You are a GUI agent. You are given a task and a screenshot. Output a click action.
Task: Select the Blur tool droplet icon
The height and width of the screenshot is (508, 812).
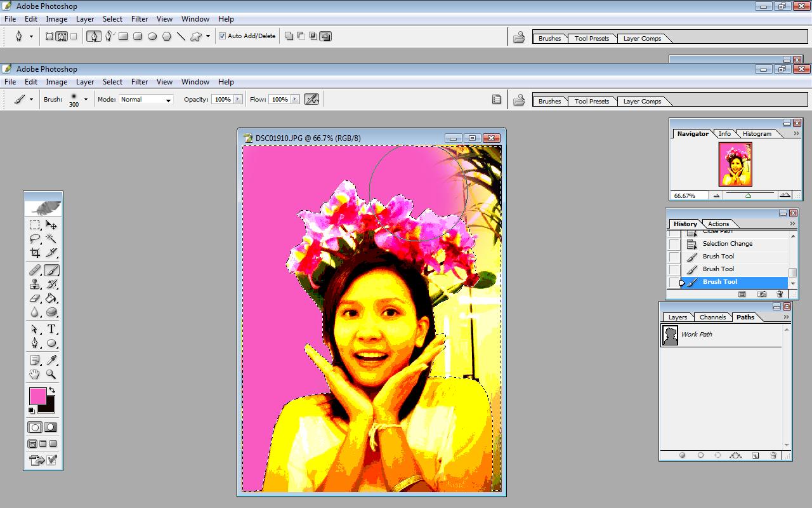click(x=35, y=312)
